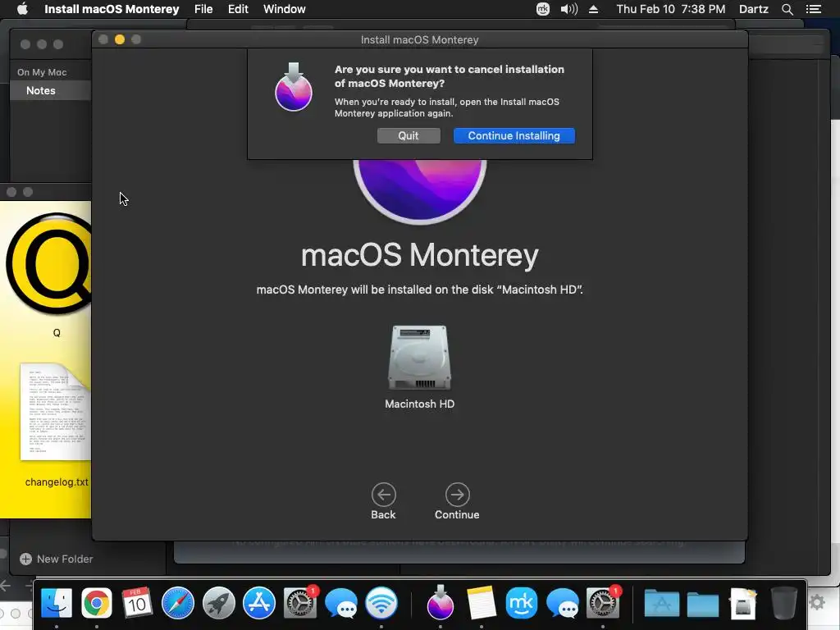The width and height of the screenshot is (840, 630).
Task: Open the App Store from the Dock
Action: [x=259, y=603]
